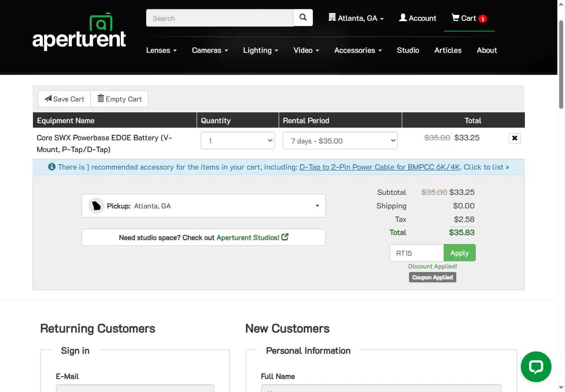Image resolution: width=565 pixels, height=392 pixels.
Task: Click the Full Name field
Action: (381, 388)
